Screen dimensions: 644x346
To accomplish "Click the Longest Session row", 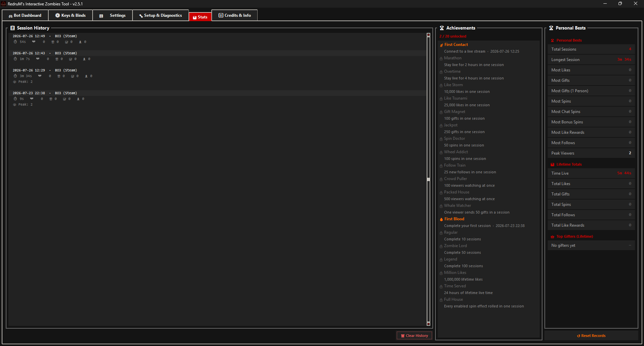I will click(x=591, y=60).
